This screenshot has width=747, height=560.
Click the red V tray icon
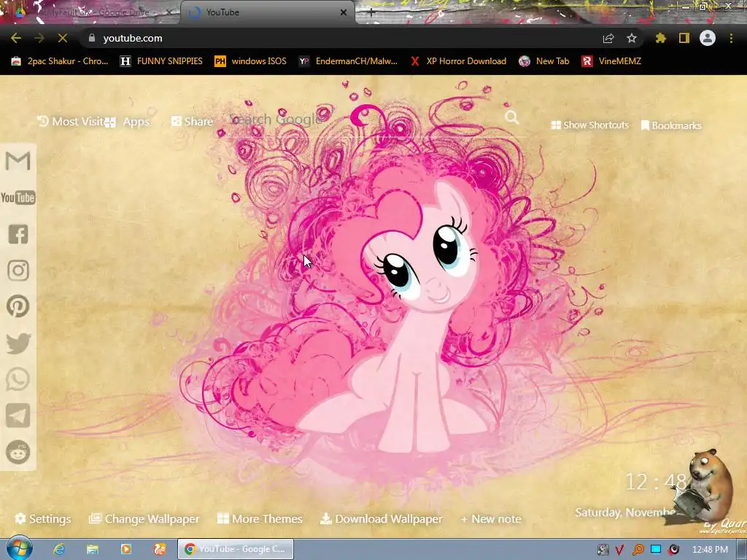click(x=619, y=550)
